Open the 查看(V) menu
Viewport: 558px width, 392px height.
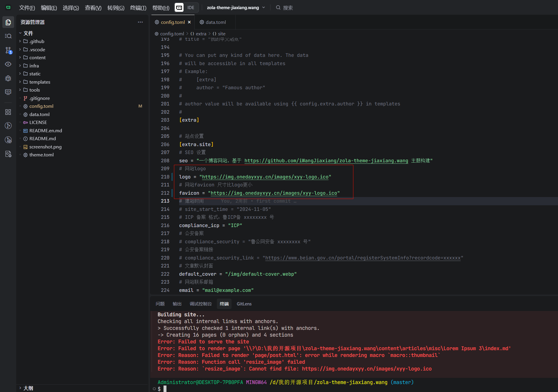pos(93,8)
